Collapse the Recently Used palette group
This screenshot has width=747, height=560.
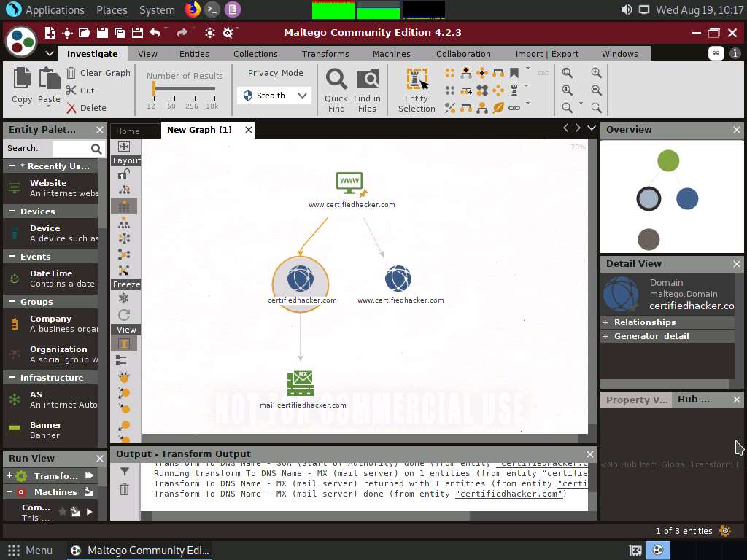pos(12,166)
